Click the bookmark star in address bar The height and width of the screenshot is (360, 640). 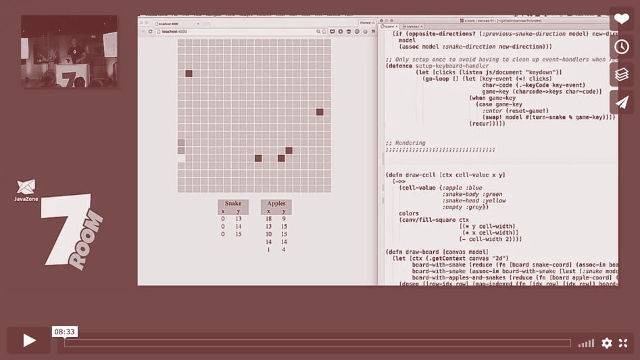coord(324,31)
